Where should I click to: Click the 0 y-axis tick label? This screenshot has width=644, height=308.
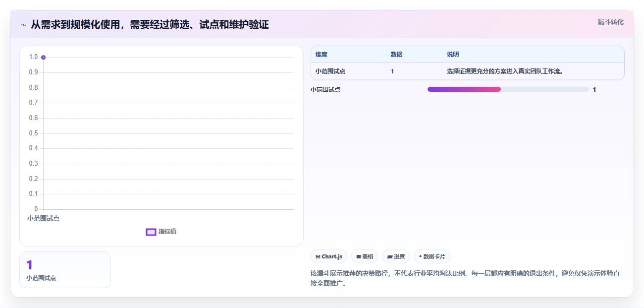[x=36, y=209]
